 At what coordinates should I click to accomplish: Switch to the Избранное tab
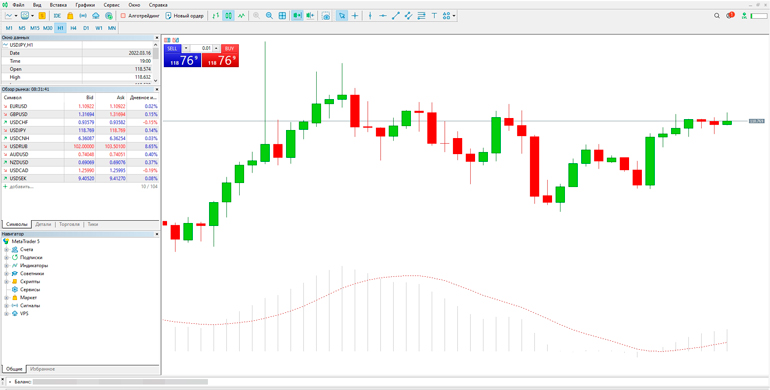pyautogui.click(x=42, y=369)
